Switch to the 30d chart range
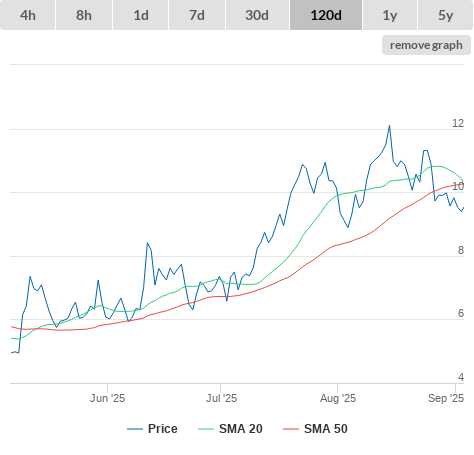474x455 pixels. [257, 15]
